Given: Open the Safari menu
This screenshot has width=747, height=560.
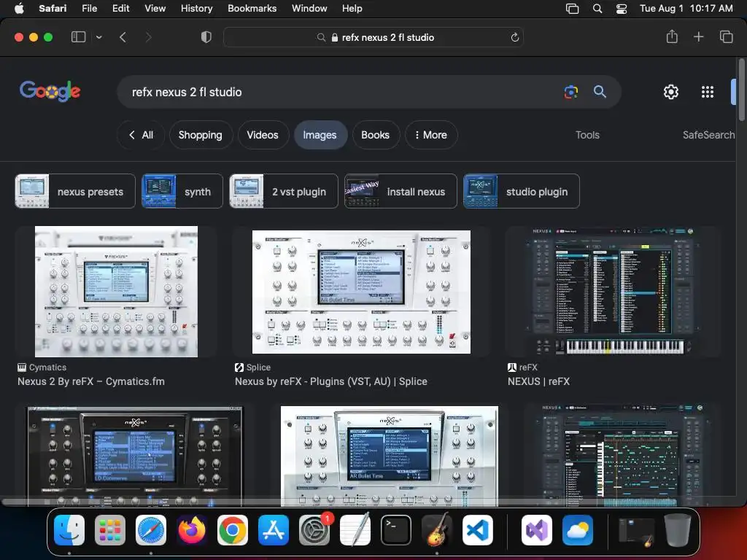Looking at the screenshot, I should click(53, 8).
